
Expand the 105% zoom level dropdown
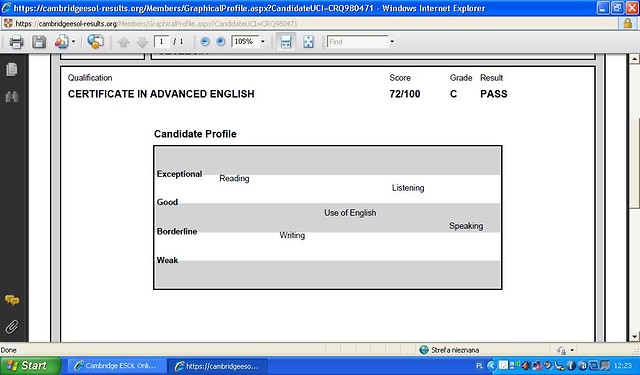(263, 42)
